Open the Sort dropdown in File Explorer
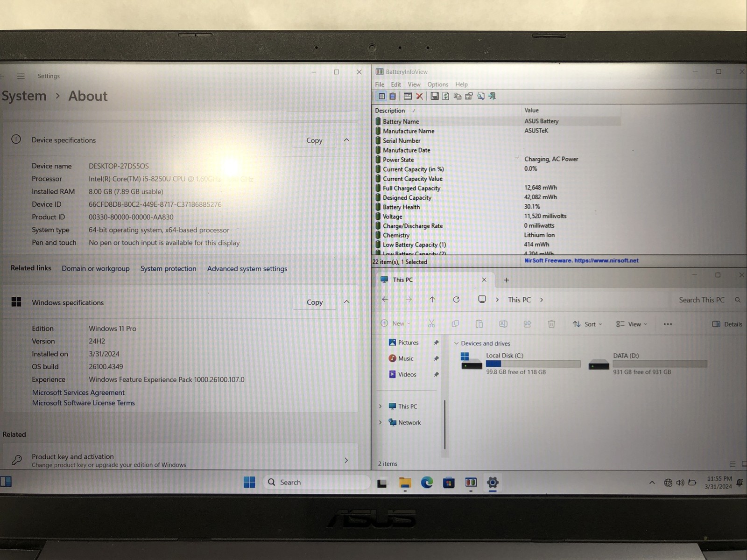Viewport: 747px width, 560px height. click(x=587, y=324)
